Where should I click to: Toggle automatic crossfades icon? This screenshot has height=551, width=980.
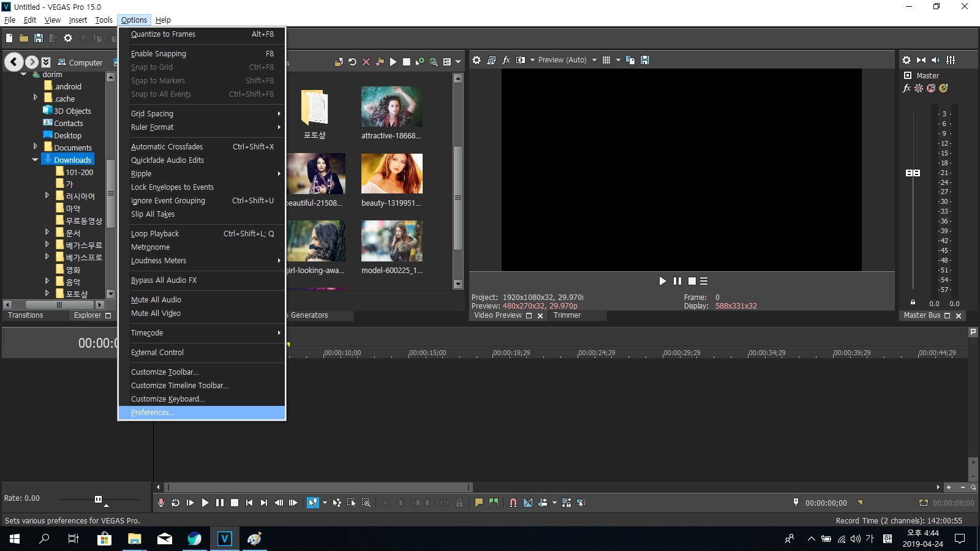(528, 503)
